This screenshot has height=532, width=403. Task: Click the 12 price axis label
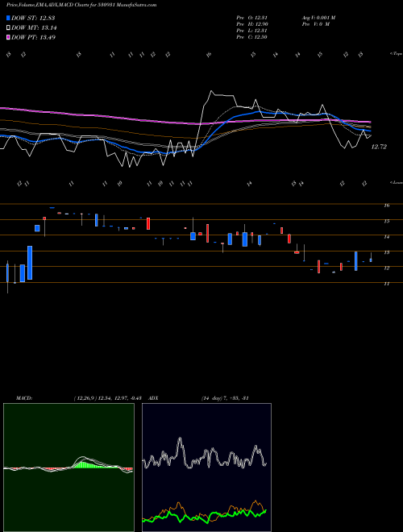point(386,268)
